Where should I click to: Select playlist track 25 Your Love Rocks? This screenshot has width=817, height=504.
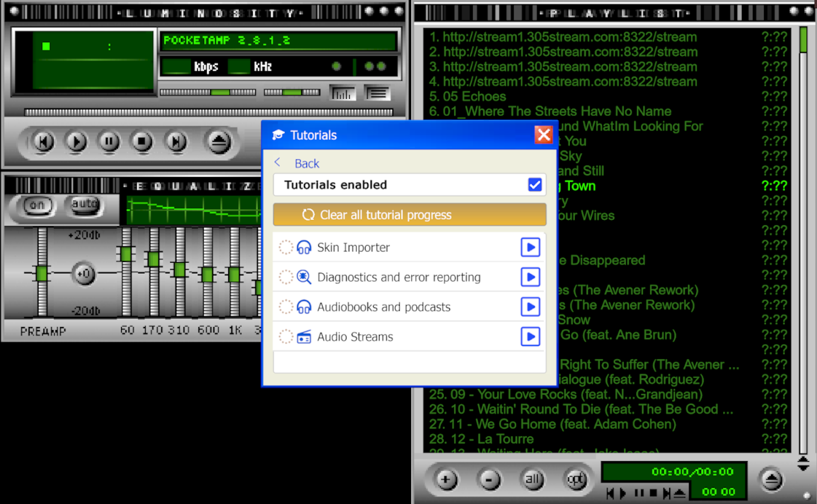[x=608, y=394]
